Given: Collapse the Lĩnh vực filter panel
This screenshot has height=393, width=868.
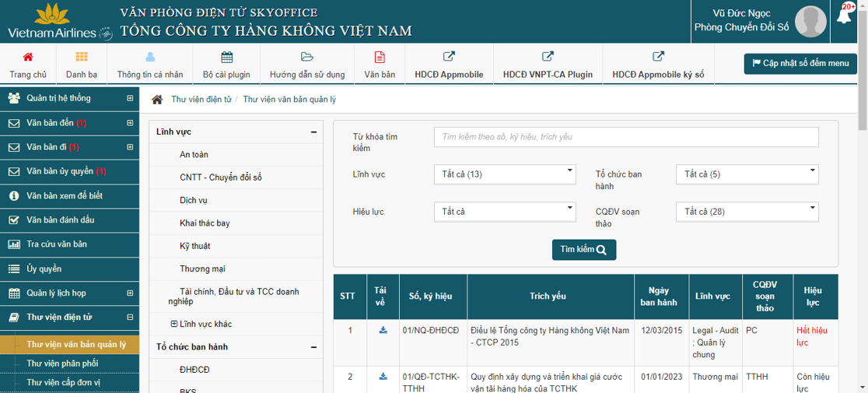Looking at the screenshot, I should pos(313,132).
